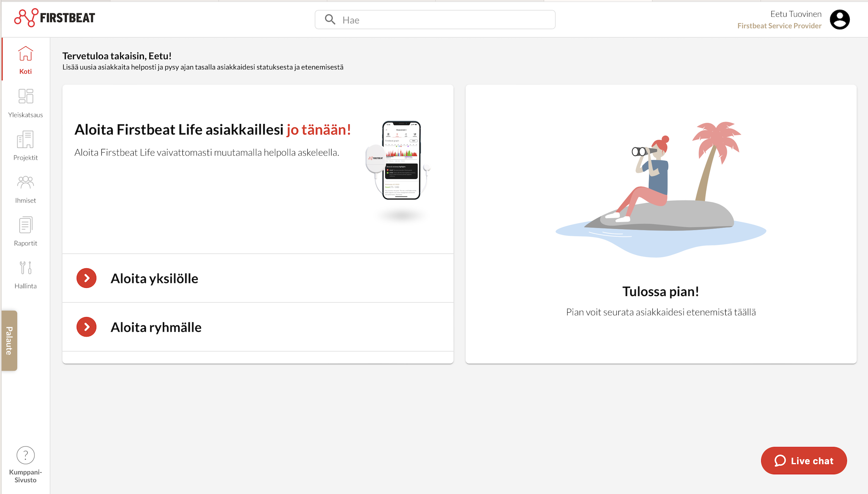
Task: Click the Lisää uusia asiakkaita subtitle
Action: click(x=203, y=67)
